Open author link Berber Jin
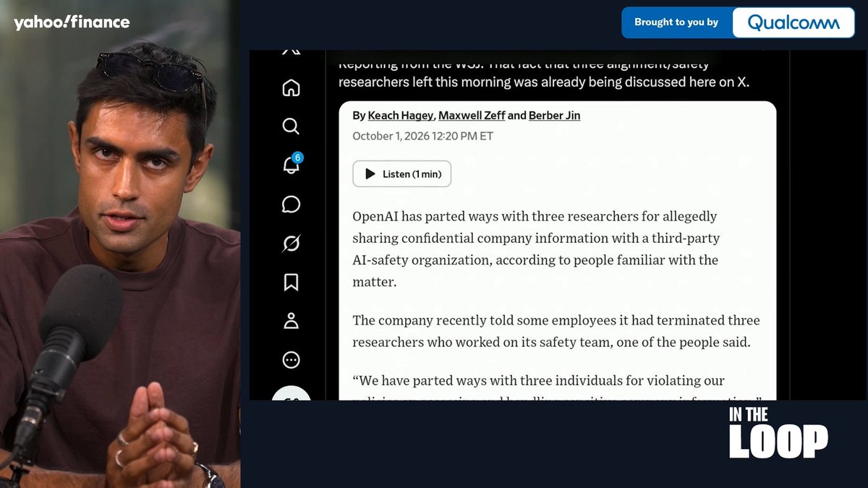868x488 pixels. pyautogui.click(x=554, y=116)
